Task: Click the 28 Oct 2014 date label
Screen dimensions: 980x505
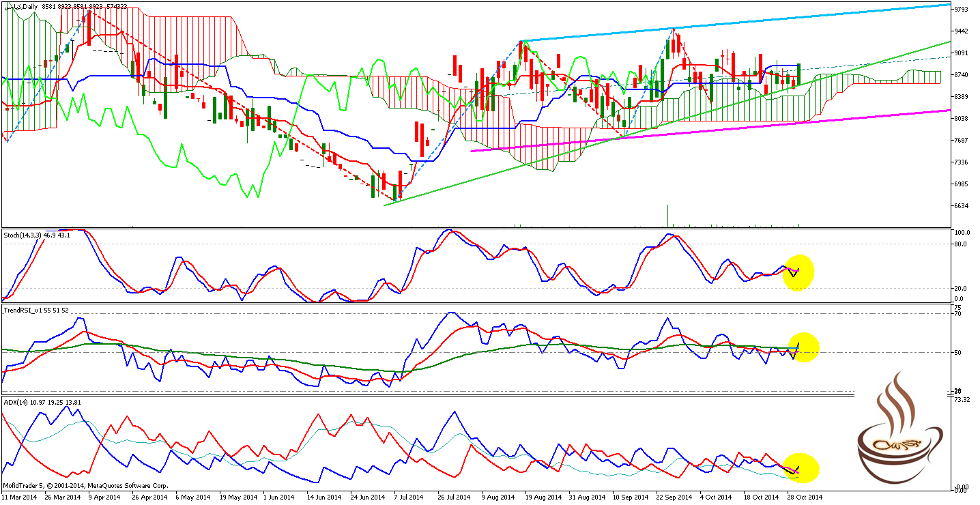Action: [x=805, y=497]
